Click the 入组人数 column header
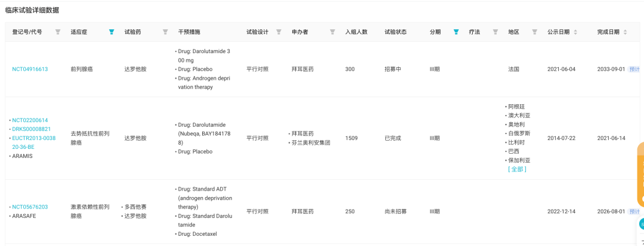This screenshot has height=246, width=644. point(356,32)
